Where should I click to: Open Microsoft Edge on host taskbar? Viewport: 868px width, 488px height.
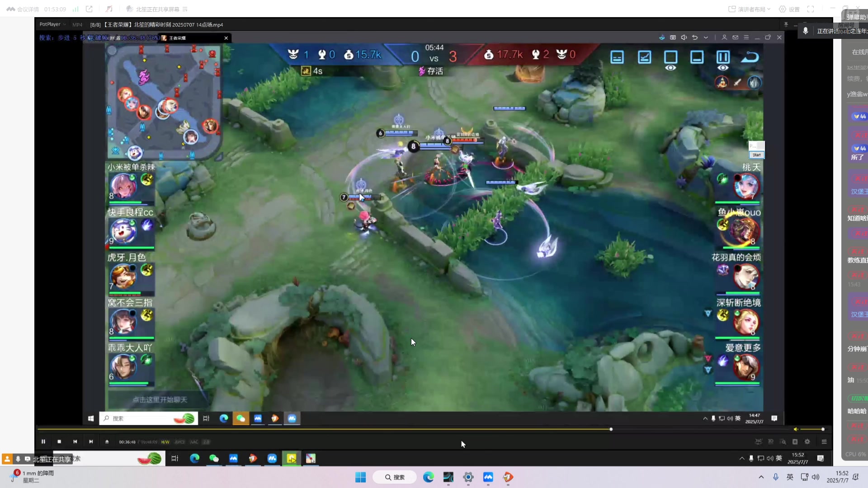[428, 477]
